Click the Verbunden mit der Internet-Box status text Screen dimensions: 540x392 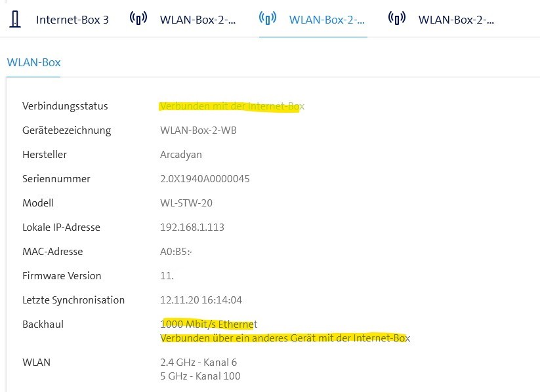click(232, 106)
